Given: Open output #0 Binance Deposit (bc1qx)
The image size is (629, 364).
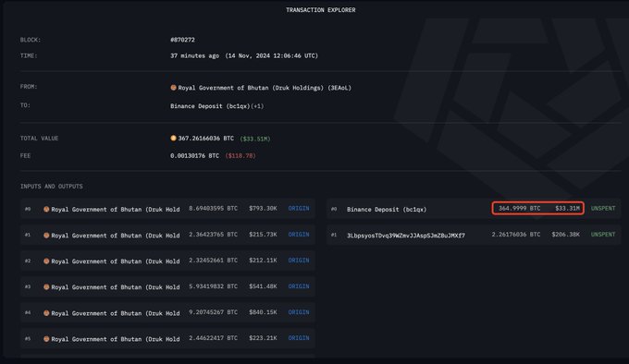Looking at the screenshot, I should coord(387,210).
